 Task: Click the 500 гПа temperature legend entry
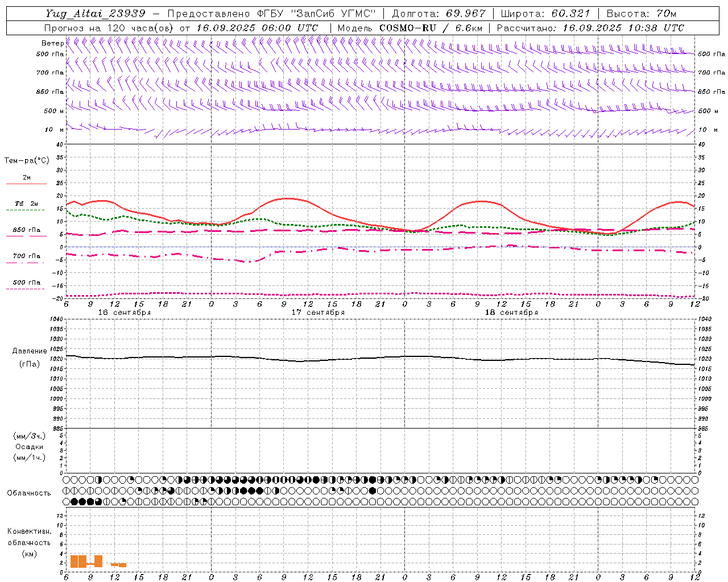27,282
